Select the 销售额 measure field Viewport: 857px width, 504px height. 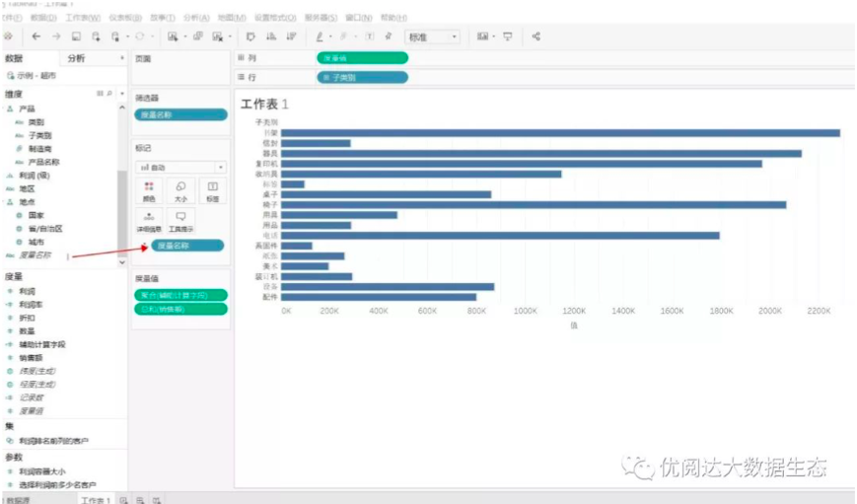34,358
